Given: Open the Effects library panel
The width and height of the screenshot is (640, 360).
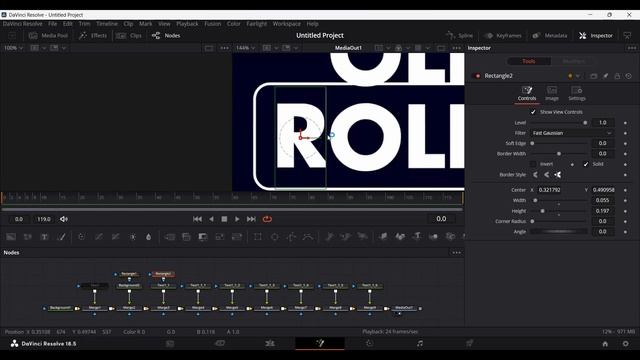Looking at the screenshot, I should 93,36.
